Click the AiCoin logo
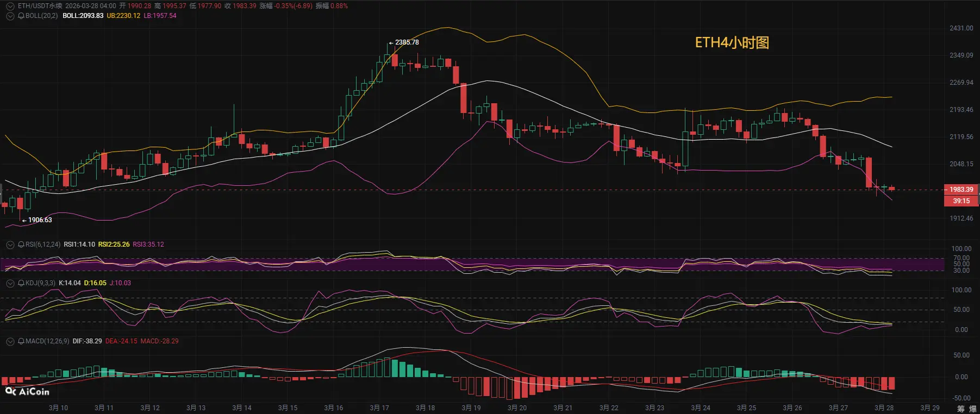The width and height of the screenshot is (980, 414). 27,391
